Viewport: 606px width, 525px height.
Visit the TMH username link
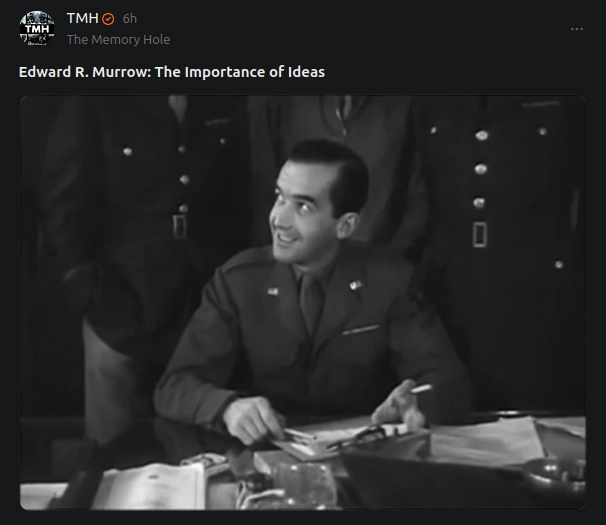82,18
